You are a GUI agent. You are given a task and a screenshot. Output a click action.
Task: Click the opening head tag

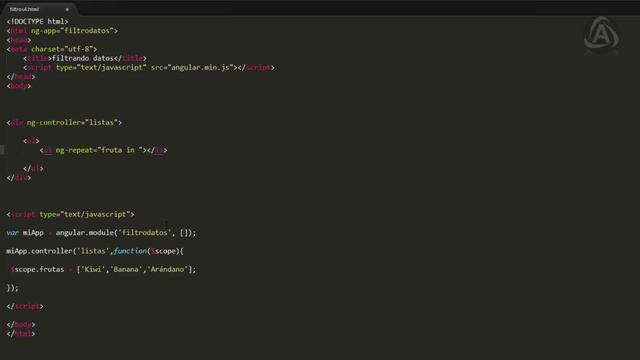click(x=19, y=40)
